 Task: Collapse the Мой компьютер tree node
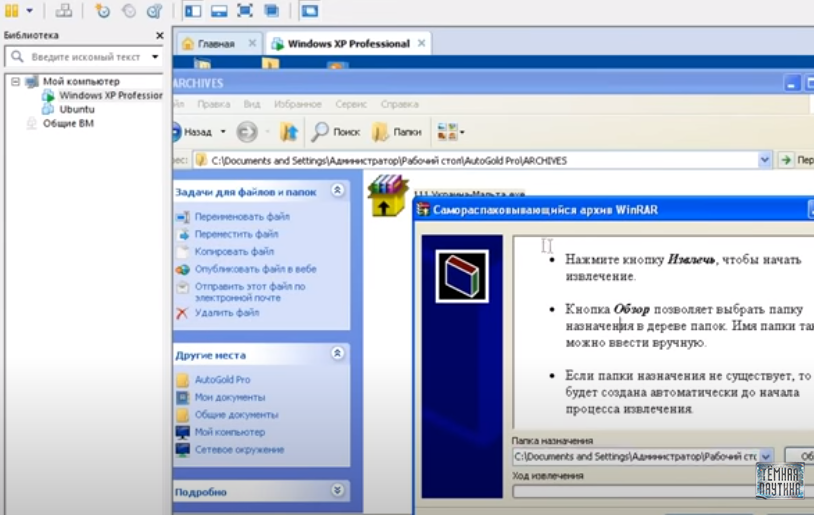(16, 81)
